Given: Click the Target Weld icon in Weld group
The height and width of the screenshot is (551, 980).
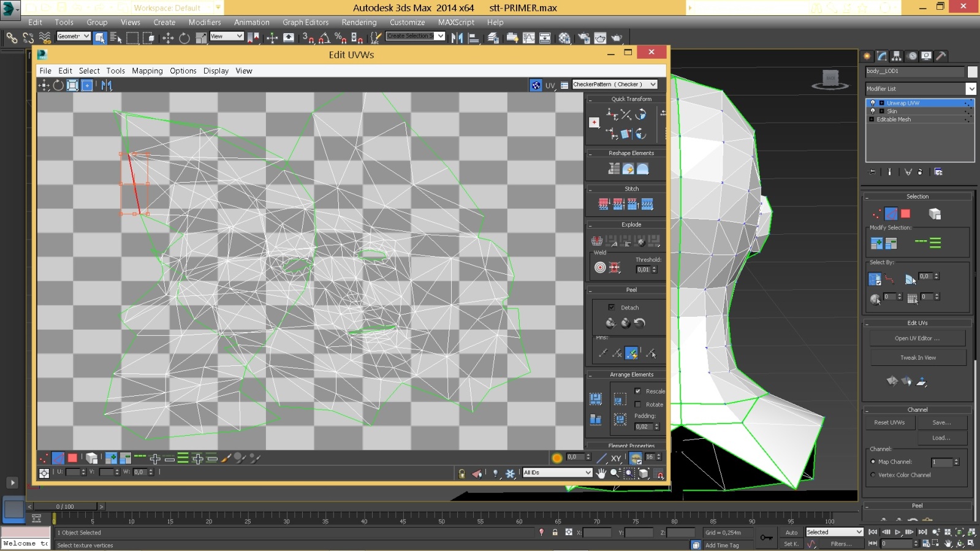Looking at the screenshot, I should point(600,267).
